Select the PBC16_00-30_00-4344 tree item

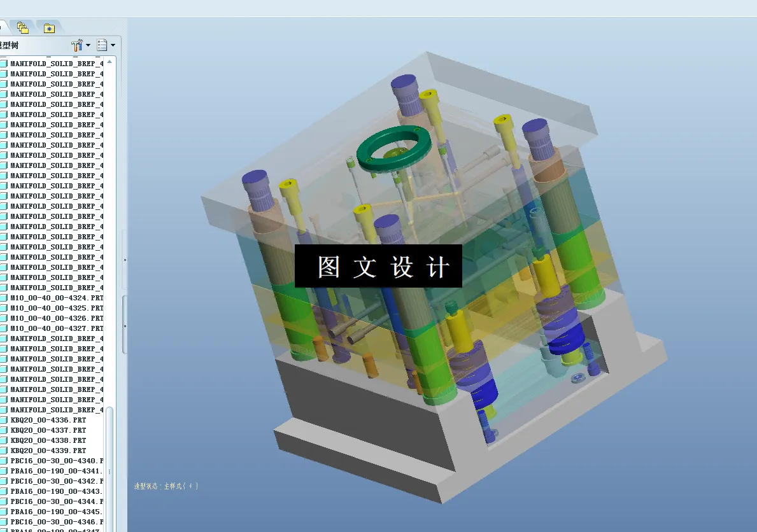57,501
